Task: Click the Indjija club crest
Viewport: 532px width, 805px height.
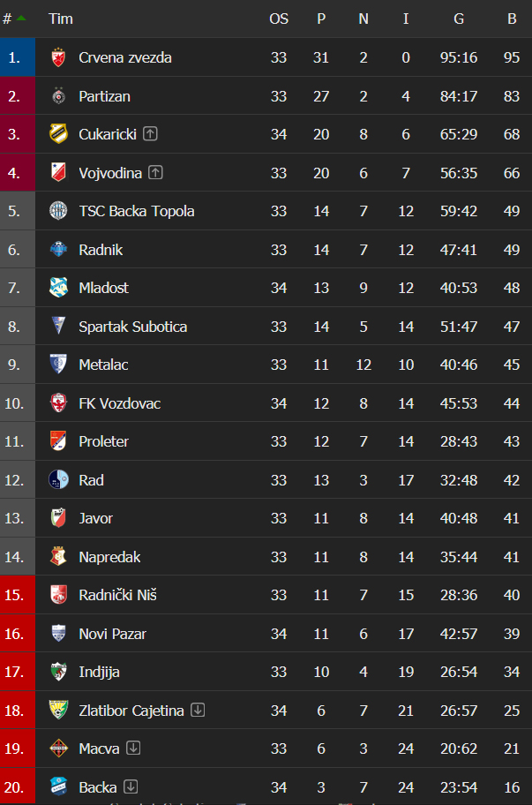Action: [x=58, y=672]
